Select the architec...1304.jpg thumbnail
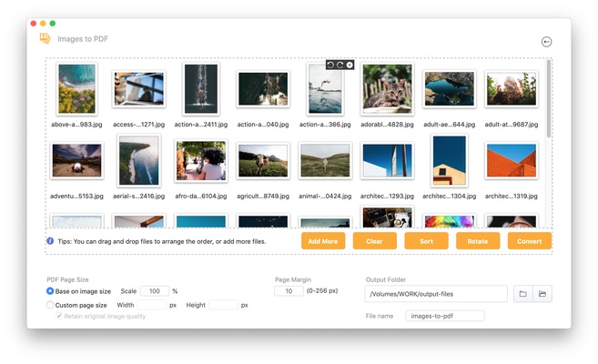Screen dimensions: 598x364 [450, 160]
